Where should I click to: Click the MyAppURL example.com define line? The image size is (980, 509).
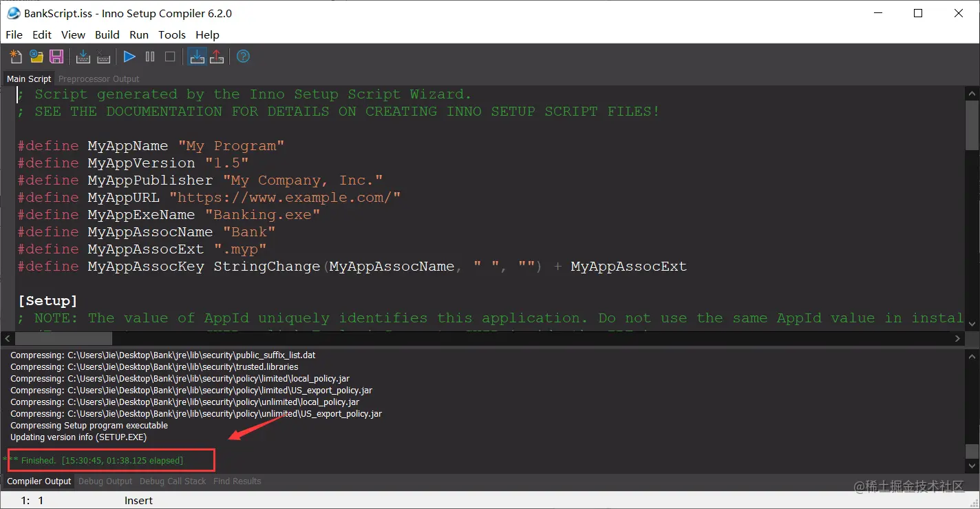[209, 198]
